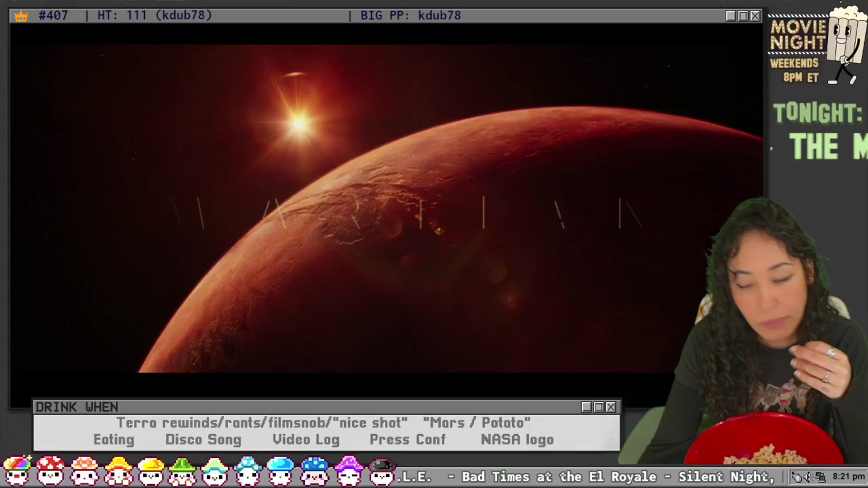Minimize the movie player window

pyautogui.click(x=731, y=16)
